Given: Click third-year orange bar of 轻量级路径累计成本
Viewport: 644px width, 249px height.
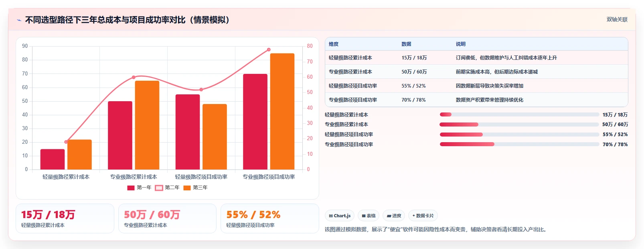Looking at the screenshot, I should point(79,155).
